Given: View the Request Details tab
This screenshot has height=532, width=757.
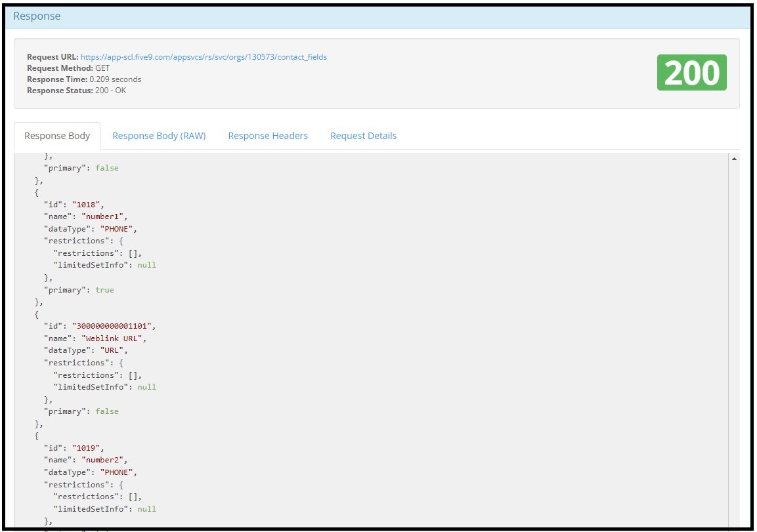Looking at the screenshot, I should (364, 136).
